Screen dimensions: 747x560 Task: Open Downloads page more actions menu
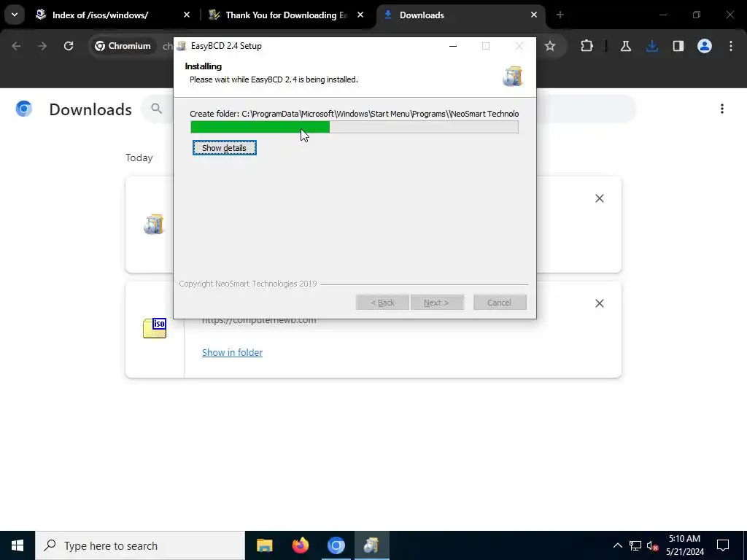[722, 109]
